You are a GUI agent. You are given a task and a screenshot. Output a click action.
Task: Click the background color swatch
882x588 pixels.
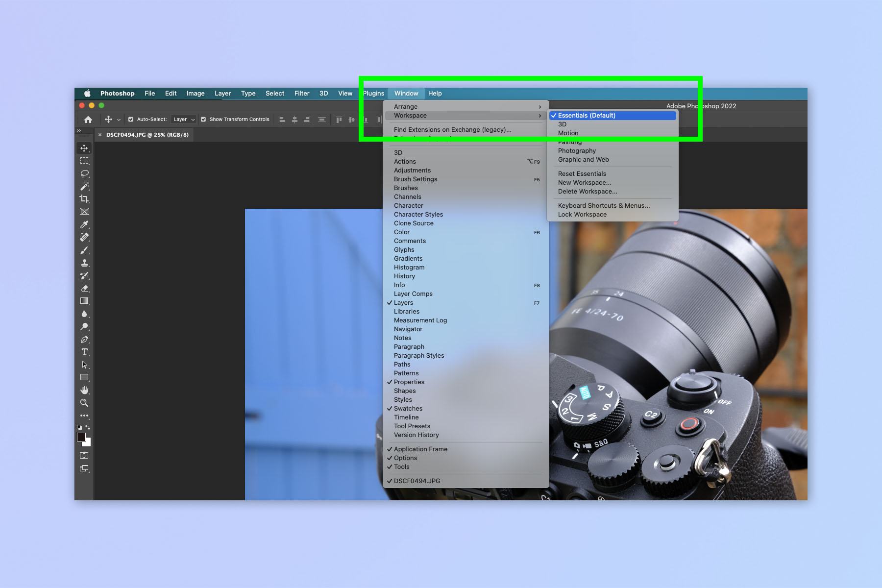(x=88, y=443)
